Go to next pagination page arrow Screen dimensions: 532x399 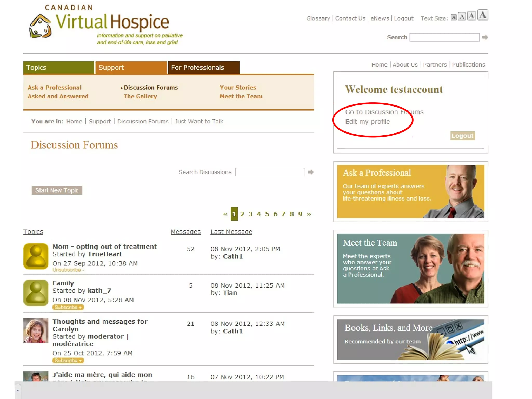309,214
